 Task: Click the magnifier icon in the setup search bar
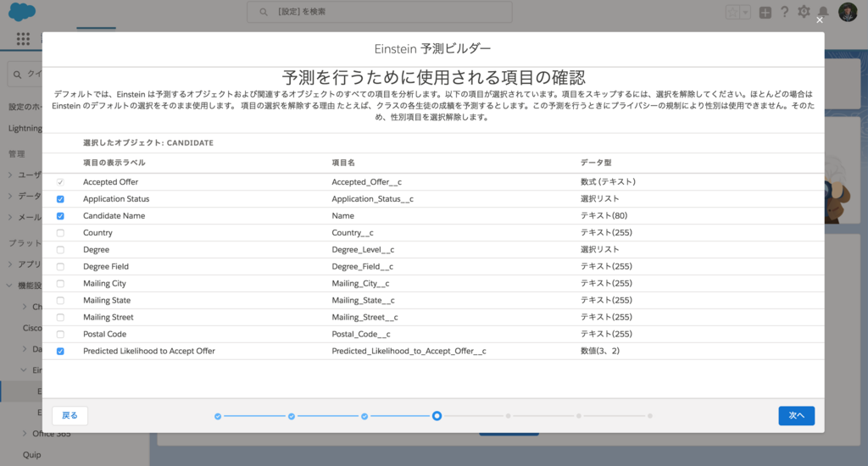[x=264, y=12]
